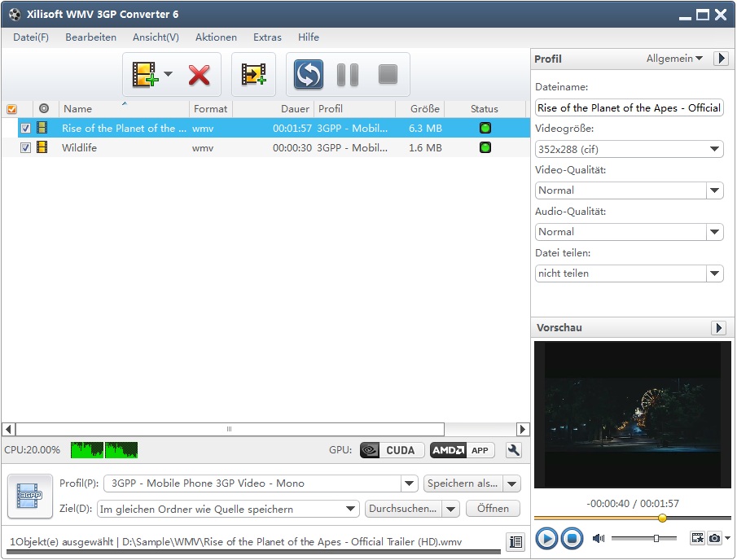Screen dimensions: 737x560
Task: Expand the Vorschau panel arrow button
Action: pyautogui.click(x=718, y=328)
